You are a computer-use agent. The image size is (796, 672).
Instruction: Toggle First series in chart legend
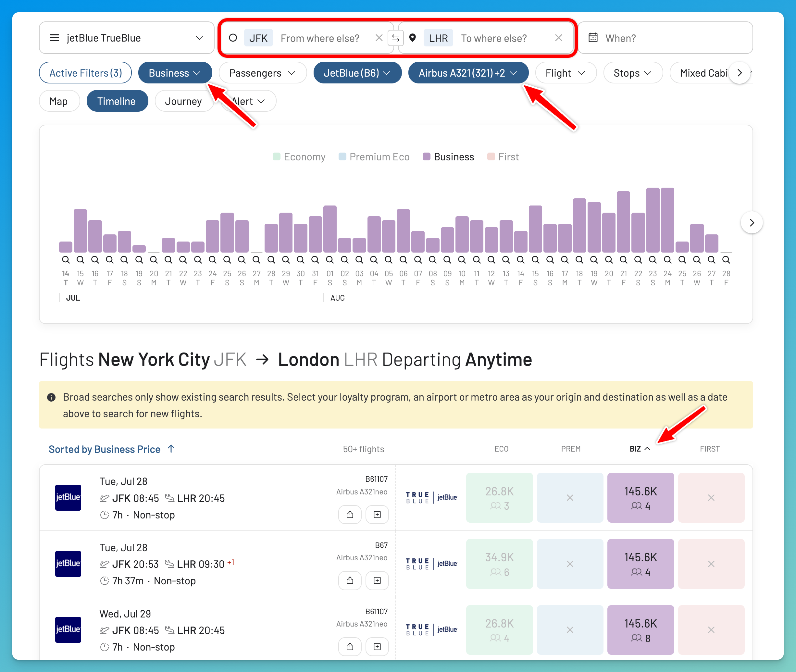(503, 157)
